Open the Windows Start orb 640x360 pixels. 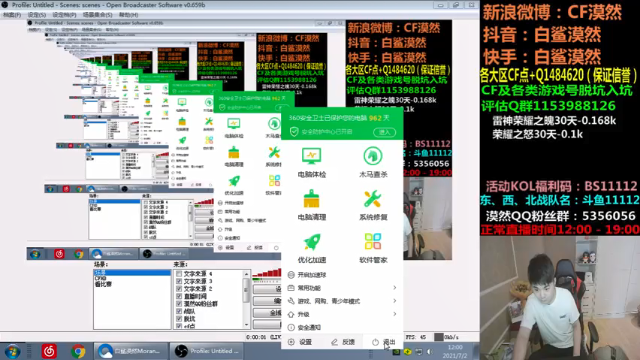pos(12,351)
